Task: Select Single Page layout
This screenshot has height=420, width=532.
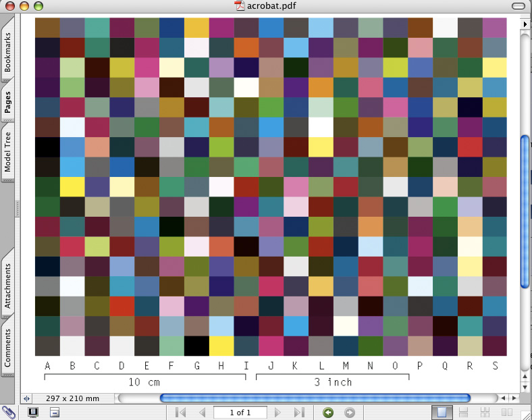Action: click(442, 412)
